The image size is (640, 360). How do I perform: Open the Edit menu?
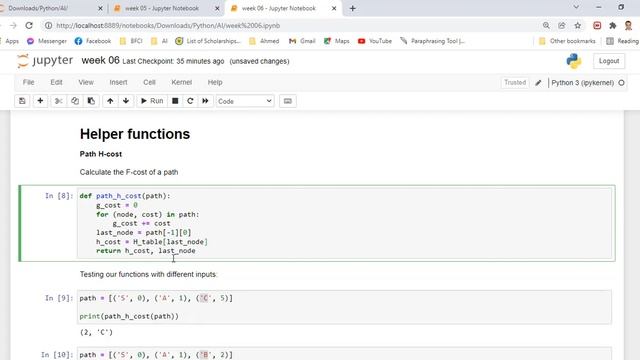56,82
